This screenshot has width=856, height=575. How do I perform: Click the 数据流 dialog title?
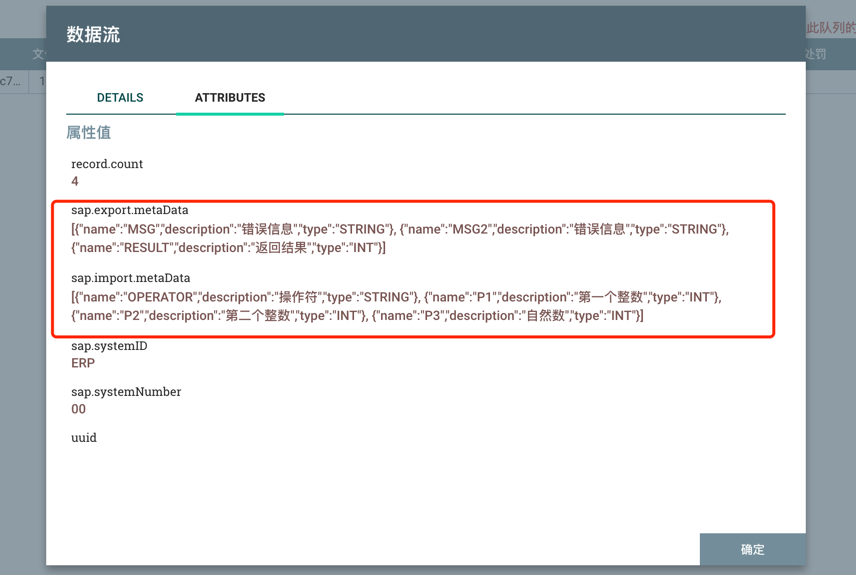93,35
